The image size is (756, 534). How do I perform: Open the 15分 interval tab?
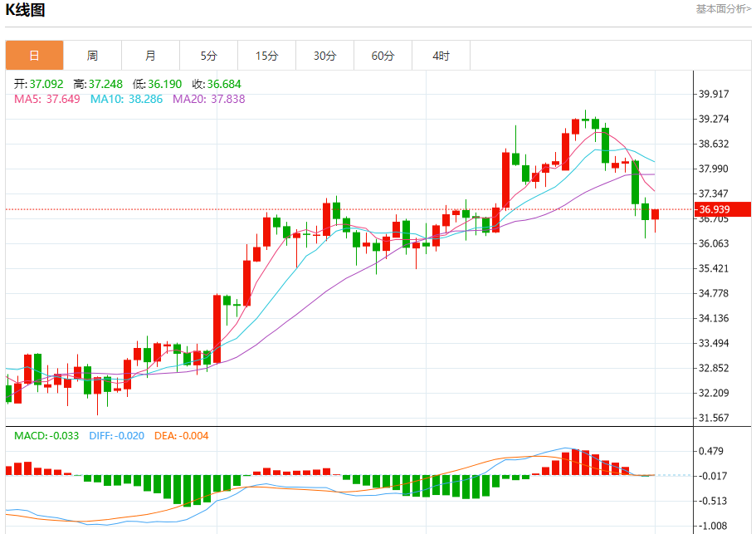click(266, 56)
